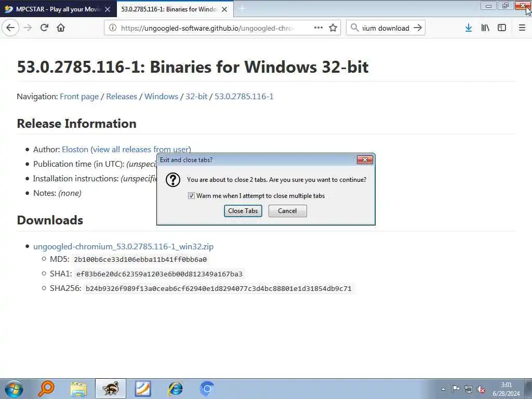This screenshot has height=399, width=532.
Task: Open the Library bookmarks icon
Action: click(x=485, y=28)
